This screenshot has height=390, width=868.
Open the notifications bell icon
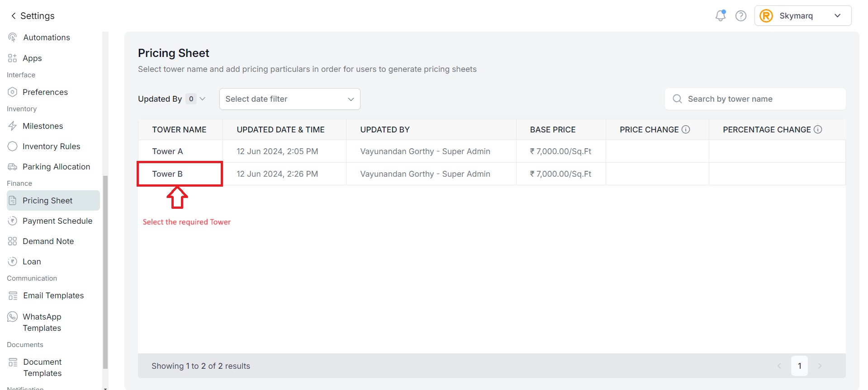[x=721, y=16]
